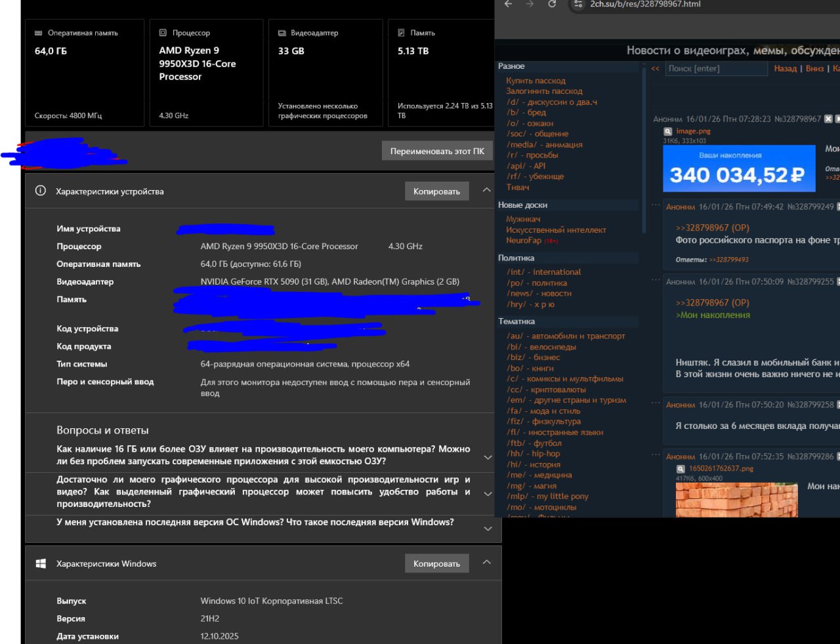
Task: Click the reply link >>328799493
Action: pos(728,260)
